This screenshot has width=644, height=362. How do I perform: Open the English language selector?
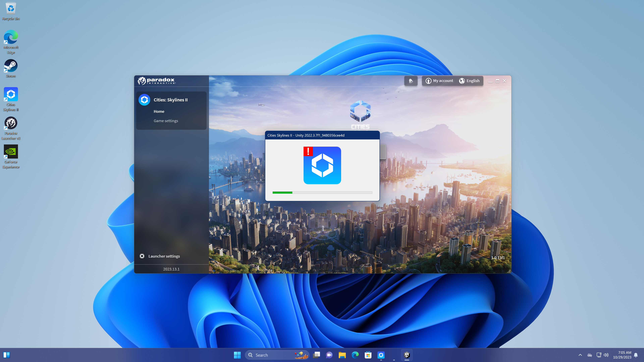469,81
